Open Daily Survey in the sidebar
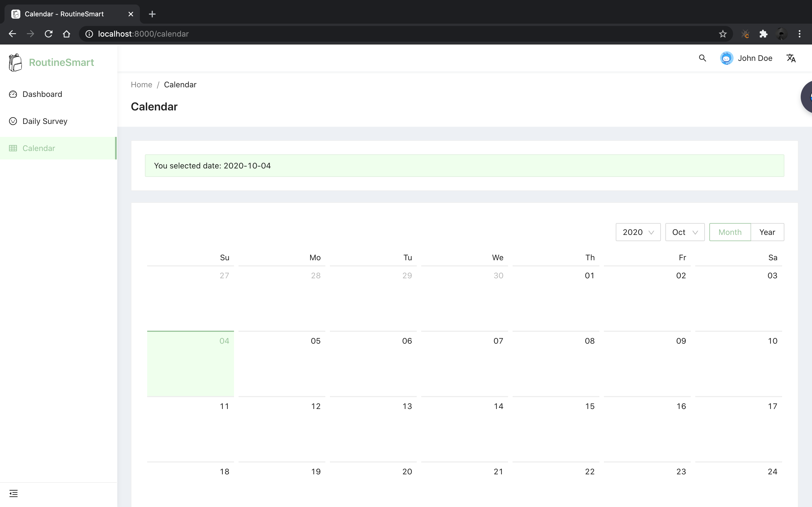The height and width of the screenshot is (507, 812). pyautogui.click(x=45, y=121)
